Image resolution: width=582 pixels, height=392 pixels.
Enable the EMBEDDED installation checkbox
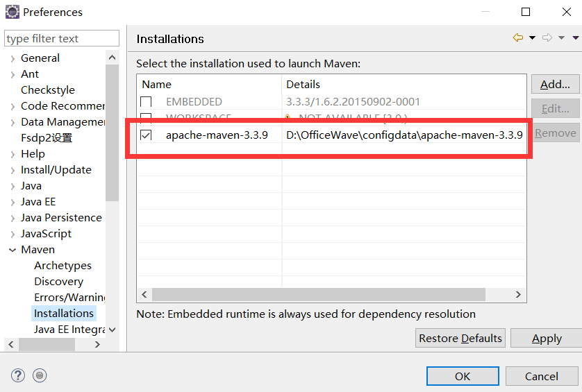tap(146, 101)
